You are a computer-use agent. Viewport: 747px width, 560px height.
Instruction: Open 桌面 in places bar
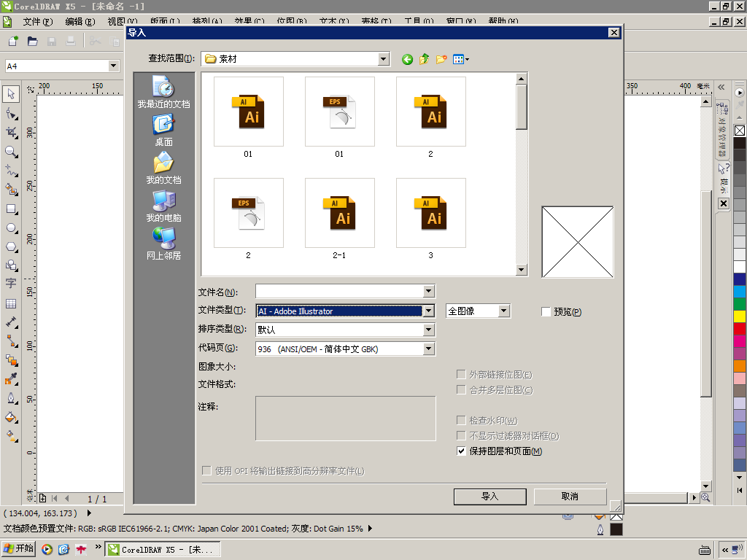[164, 130]
